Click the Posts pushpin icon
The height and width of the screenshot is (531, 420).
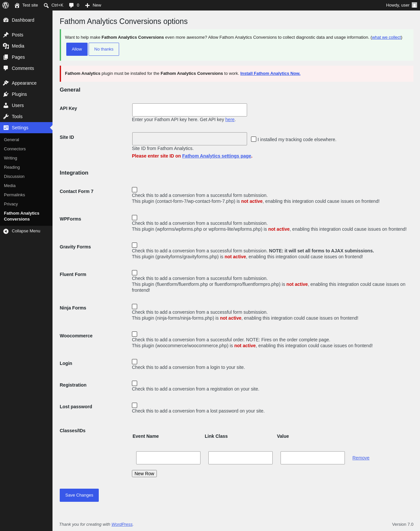[x=6, y=35]
